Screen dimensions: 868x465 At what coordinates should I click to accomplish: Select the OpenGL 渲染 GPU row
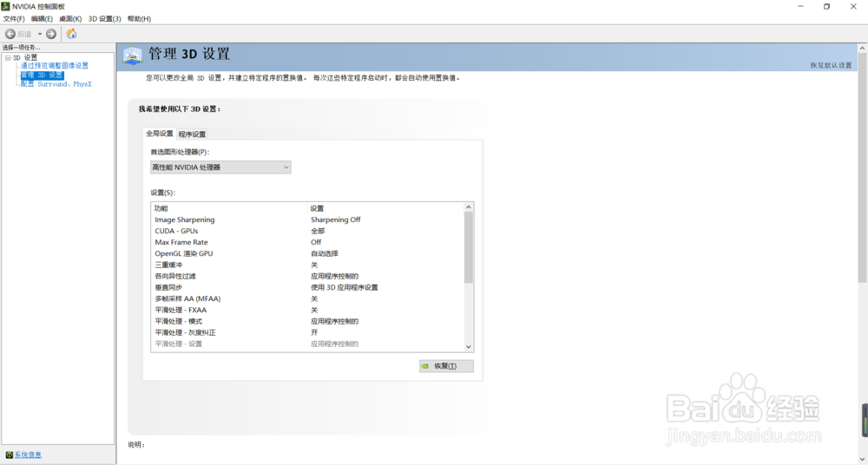tap(308, 253)
